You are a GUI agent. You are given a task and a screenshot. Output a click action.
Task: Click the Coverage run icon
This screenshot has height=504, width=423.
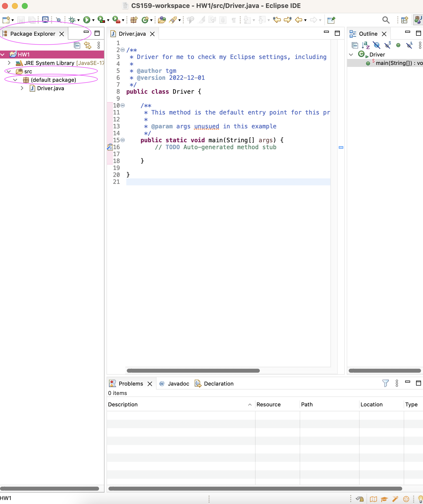(x=101, y=20)
